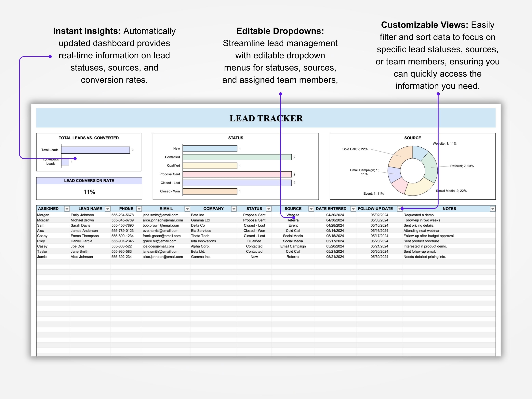The image size is (532, 399).
Task: Open the STATUS column filter dropdown
Action: click(x=269, y=209)
